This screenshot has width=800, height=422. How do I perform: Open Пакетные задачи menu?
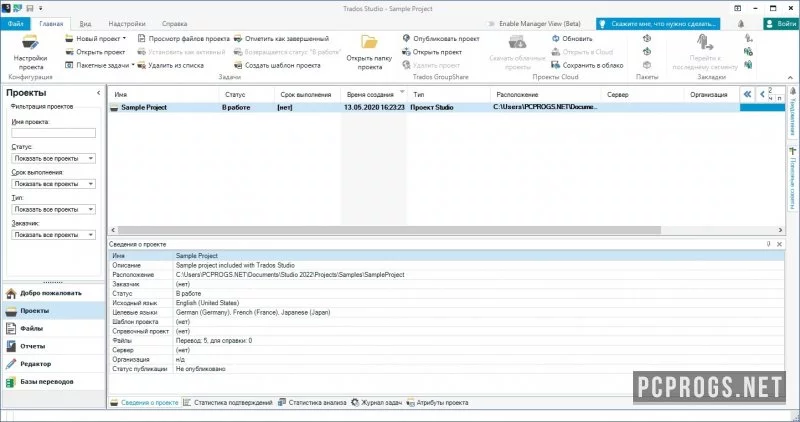[x=100, y=65]
